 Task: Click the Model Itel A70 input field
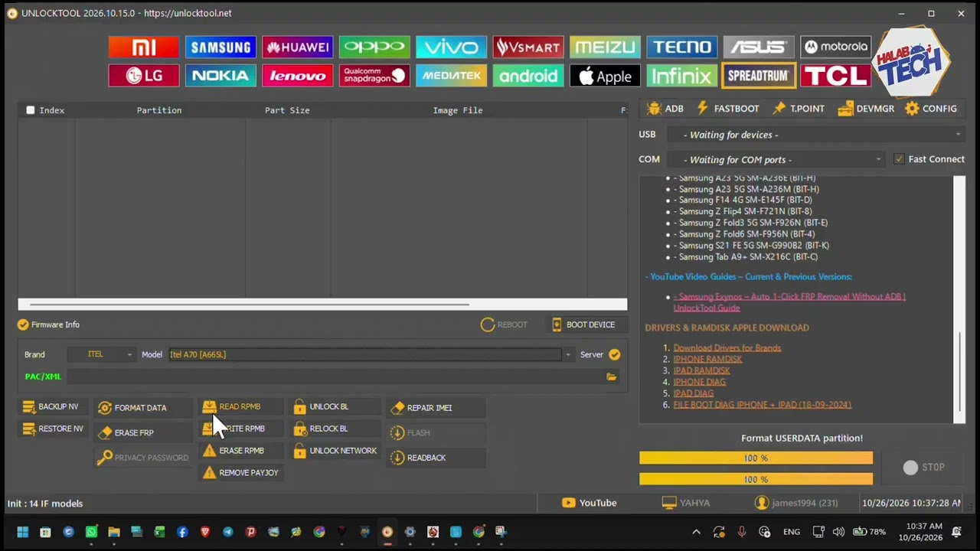pyautogui.click(x=365, y=354)
